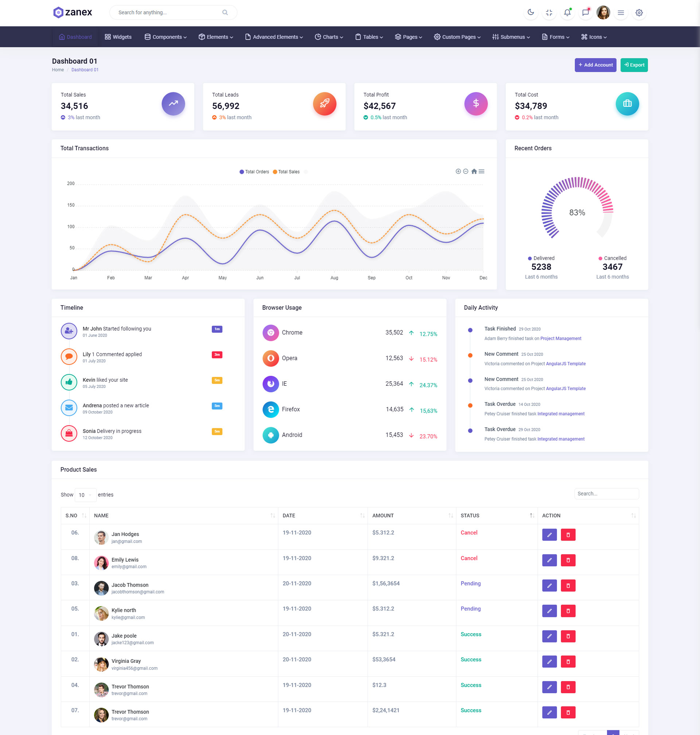Click the Add Account button
700x735 pixels.
click(595, 65)
